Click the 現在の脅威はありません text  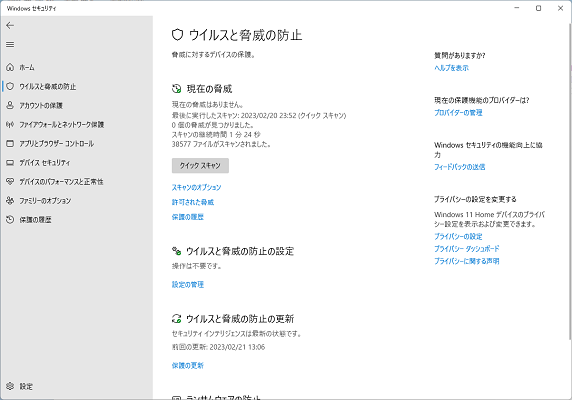(x=208, y=105)
